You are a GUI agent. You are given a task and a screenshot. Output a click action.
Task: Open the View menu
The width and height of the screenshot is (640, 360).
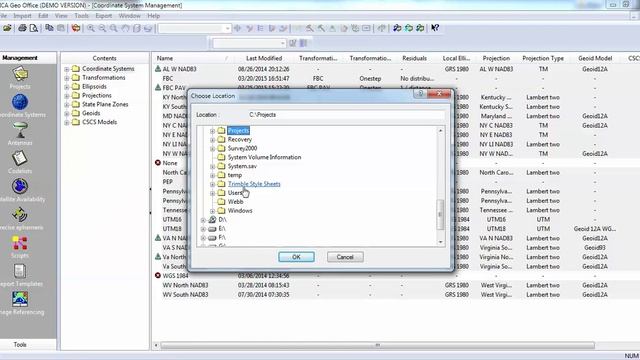(61, 16)
